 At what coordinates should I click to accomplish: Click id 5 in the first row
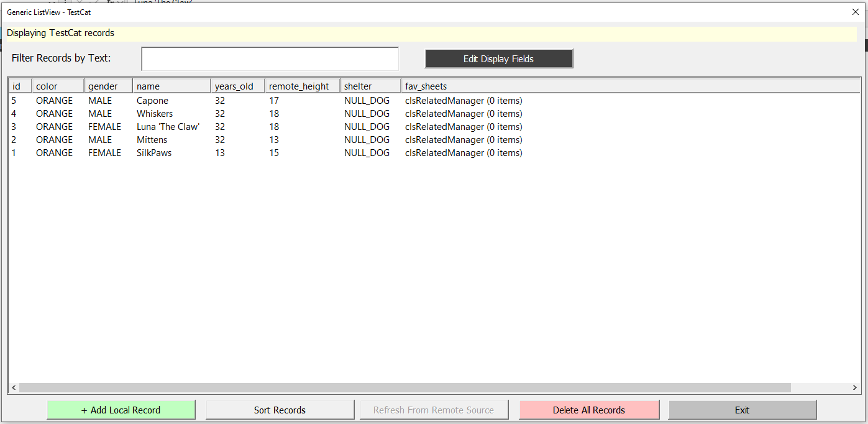click(x=14, y=101)
